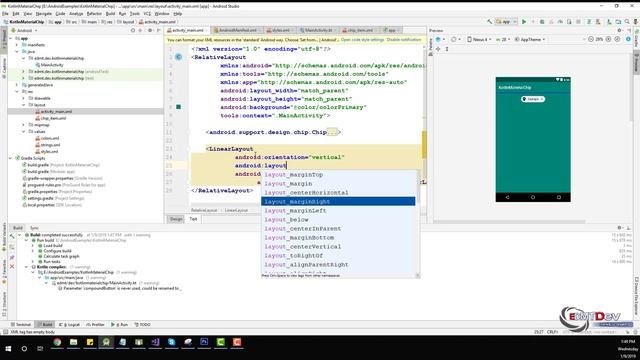Screen dimensions: 640x360
Task: Open the orientation dropdown in Preview toolbar
Action: pos(455,40)
